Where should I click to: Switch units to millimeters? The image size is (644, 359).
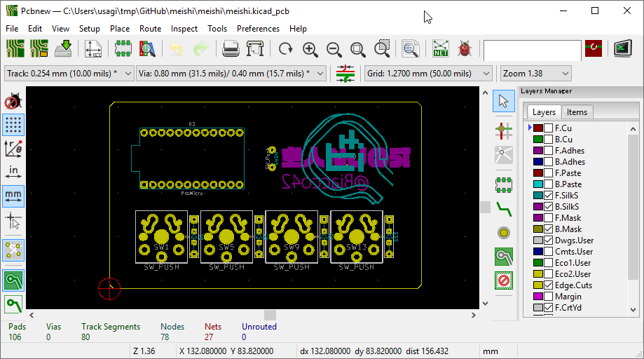13,196
